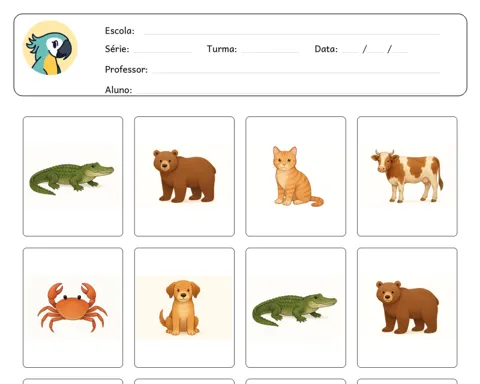Choose the second-row brown bear card

tap(407, 308)
